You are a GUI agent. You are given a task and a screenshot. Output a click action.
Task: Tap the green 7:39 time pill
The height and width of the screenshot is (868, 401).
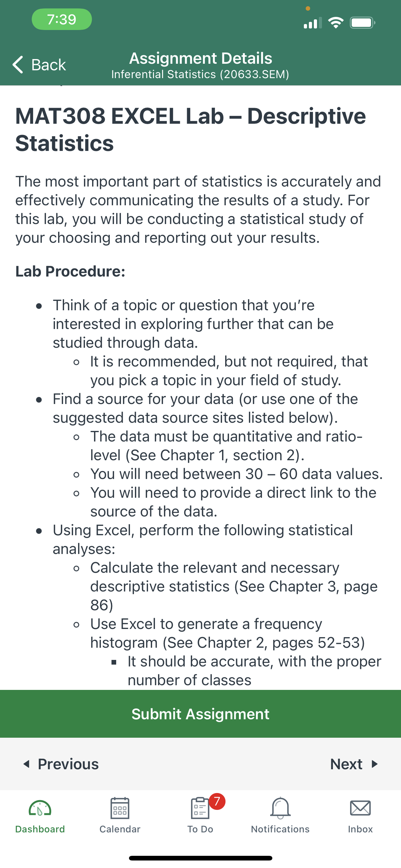point(62,19)
